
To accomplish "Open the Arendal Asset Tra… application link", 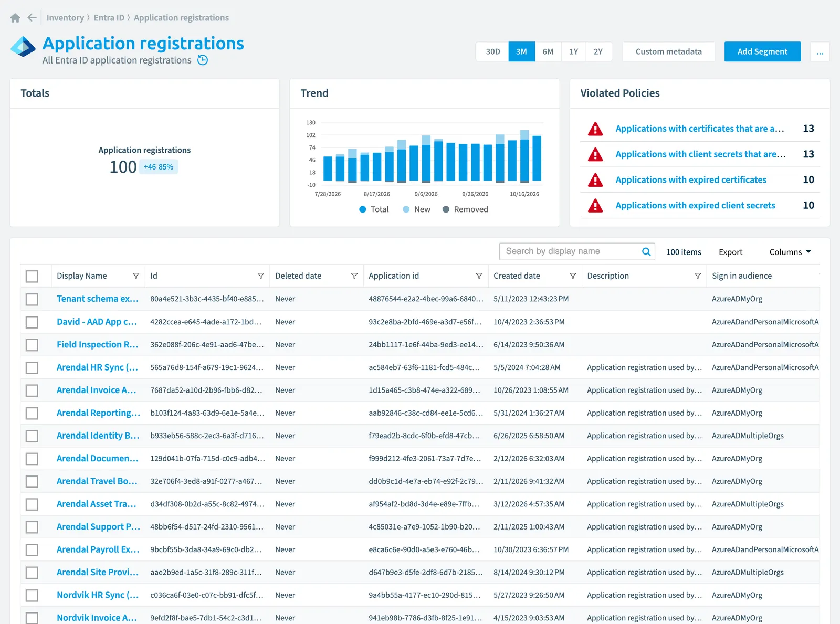I will [96, 504].
